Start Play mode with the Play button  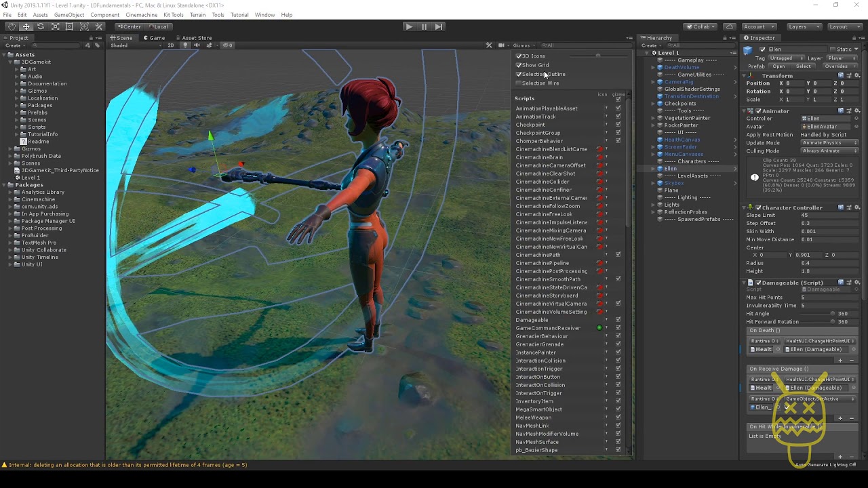tap(408, 26)
